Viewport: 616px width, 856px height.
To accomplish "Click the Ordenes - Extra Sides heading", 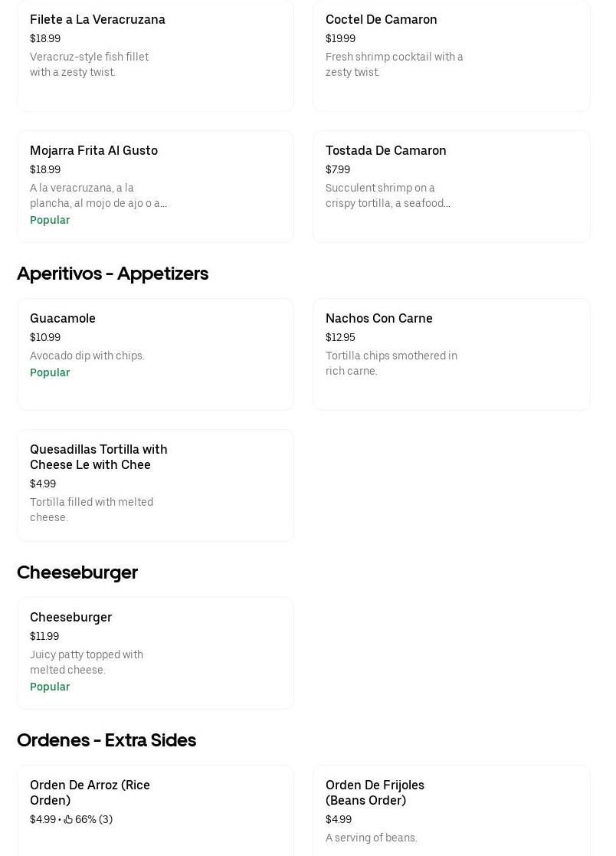I will (106, 740).
